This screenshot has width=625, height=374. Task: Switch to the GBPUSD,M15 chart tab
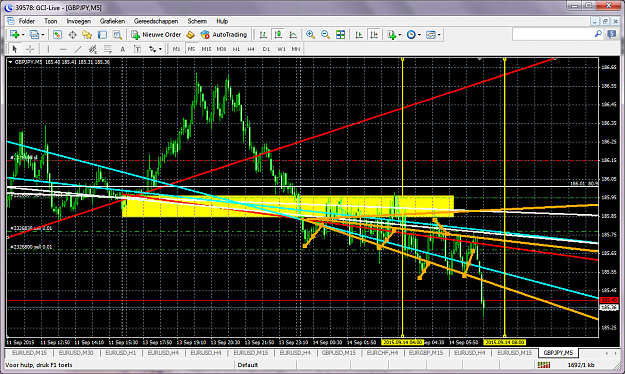pyautogui.click(x=338, y=353)
